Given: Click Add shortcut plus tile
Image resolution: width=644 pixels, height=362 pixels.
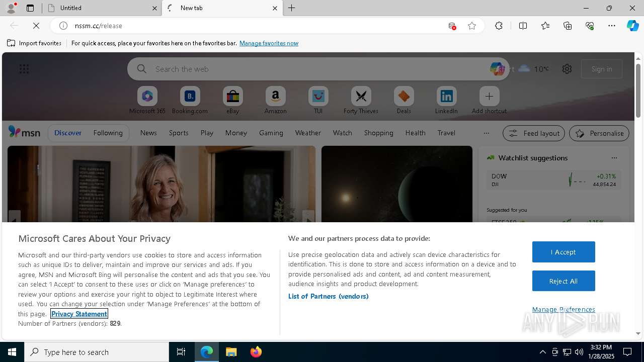Looking at the screenshot, I should coord(489,101).
